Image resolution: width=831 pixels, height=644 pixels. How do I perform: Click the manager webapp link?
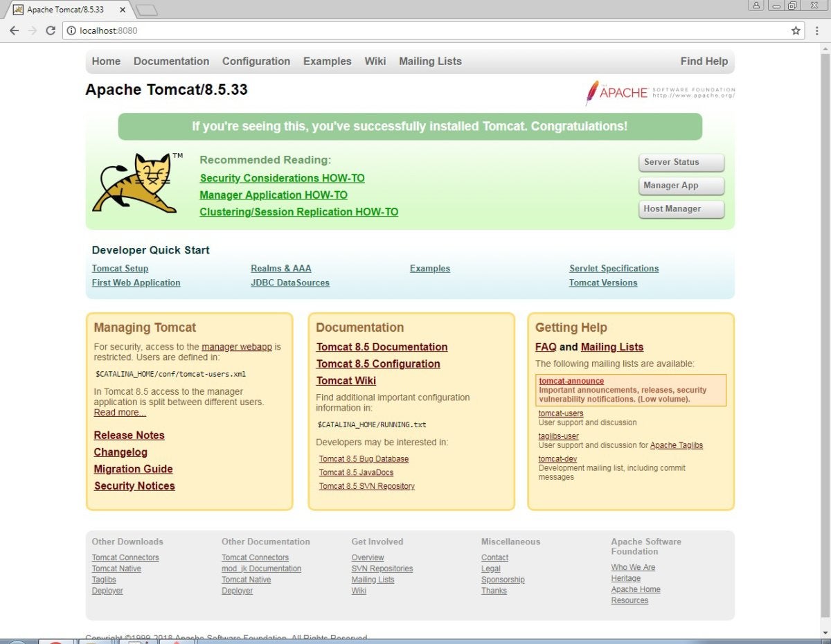237,347
